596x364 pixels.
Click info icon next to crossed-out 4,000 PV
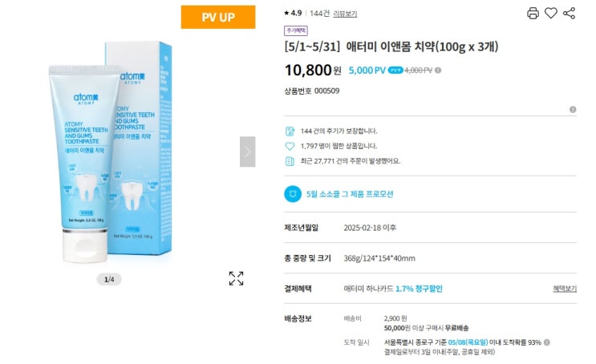[x=438, y=71]
